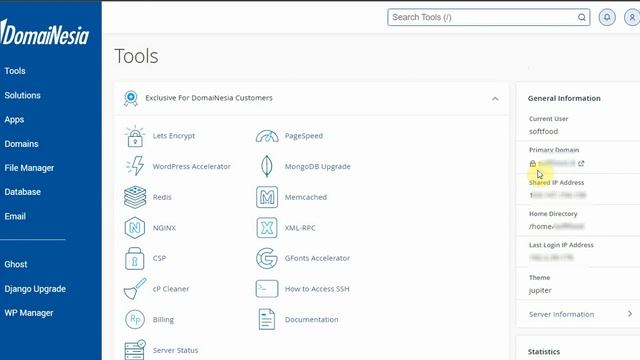Viewport: 640px width, 360px height.
Task: Open Apps in the sidebar
Action: 14,120
